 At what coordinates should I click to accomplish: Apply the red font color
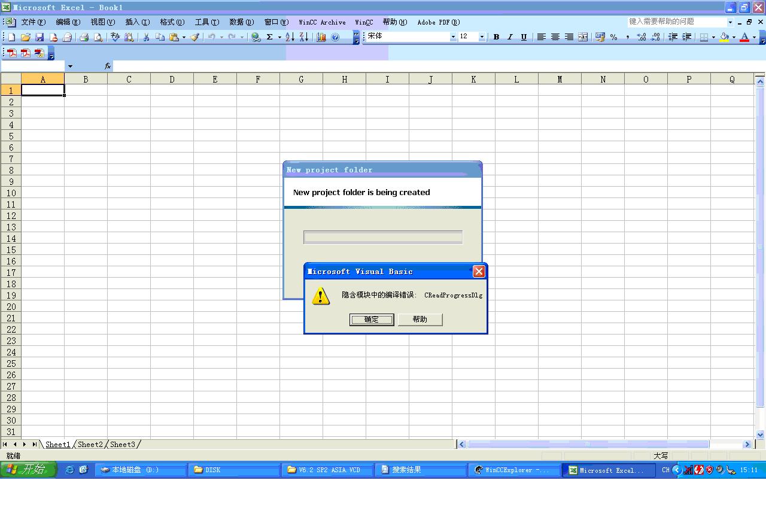[x=744, y=37]
